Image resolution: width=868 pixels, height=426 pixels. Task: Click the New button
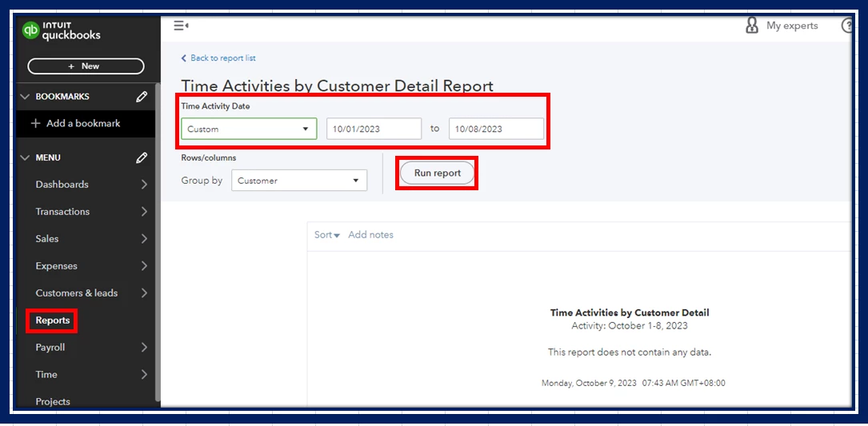[86, 66]
